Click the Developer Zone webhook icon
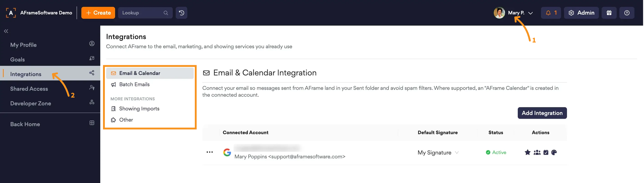 coord(92,102)
